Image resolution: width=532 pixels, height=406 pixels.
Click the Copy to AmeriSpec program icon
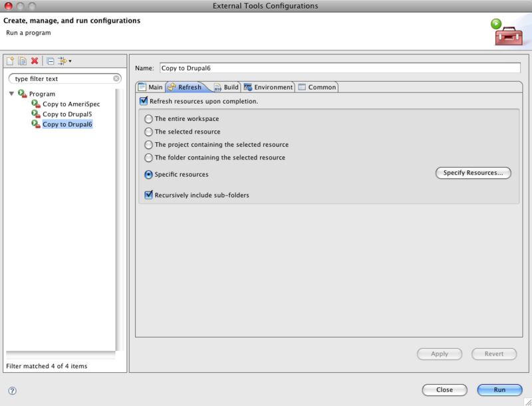(x=37, y=104)
